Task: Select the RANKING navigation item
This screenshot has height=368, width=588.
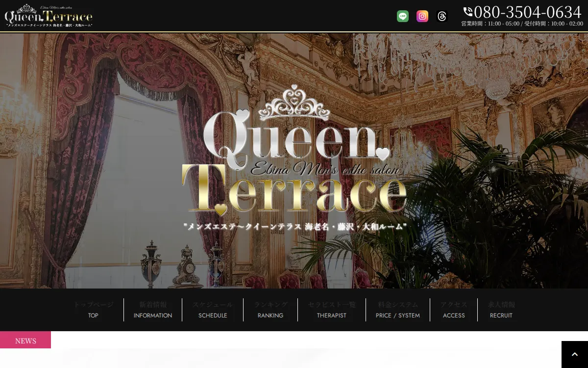Action: click(270, 310)
